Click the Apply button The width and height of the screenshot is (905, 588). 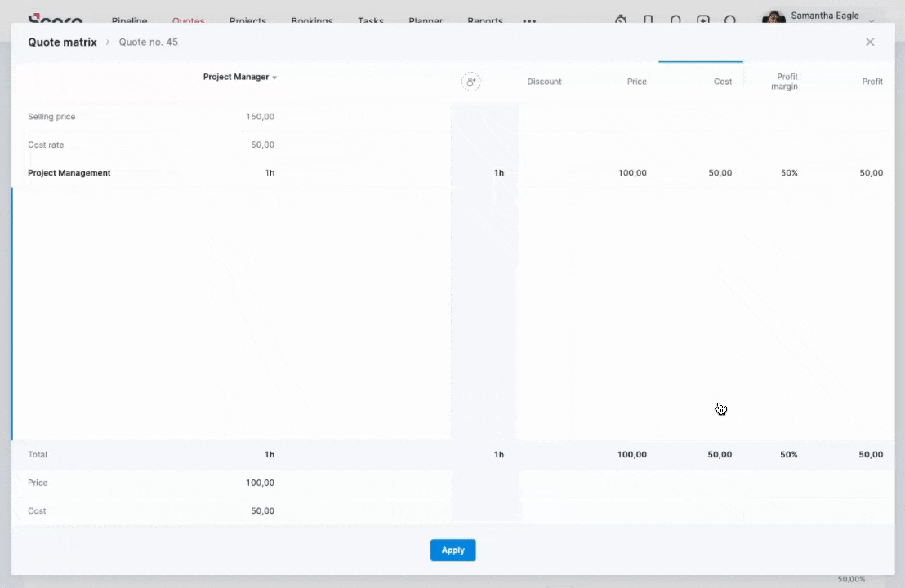click(x=453, y=550)
